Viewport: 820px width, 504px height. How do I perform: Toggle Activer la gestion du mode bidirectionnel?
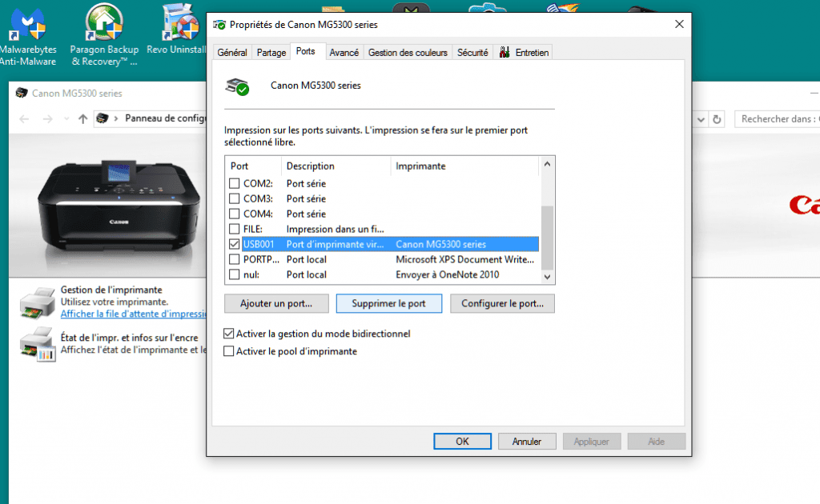(x=228, y=334)
